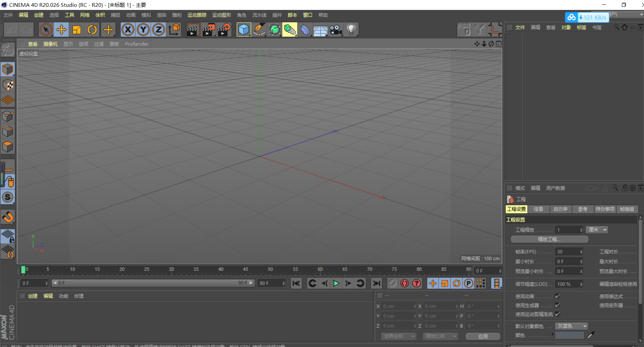Select the Rotate tool

[92, 30]
